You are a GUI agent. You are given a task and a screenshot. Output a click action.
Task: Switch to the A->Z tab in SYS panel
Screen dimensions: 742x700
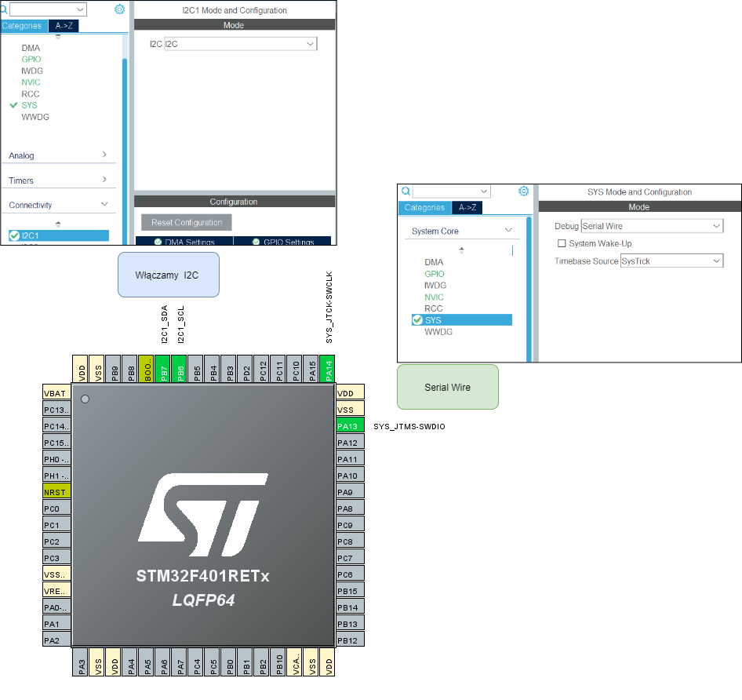coord(467,208)
